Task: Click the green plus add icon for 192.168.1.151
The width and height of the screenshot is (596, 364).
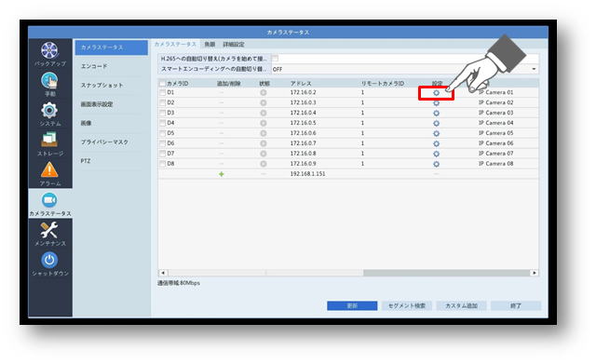Action: [222, 174]
